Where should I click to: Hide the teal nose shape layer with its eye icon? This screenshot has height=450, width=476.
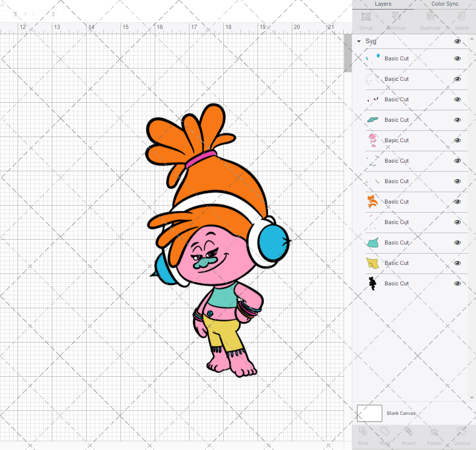pyautogui.click(x=457, y=120)
